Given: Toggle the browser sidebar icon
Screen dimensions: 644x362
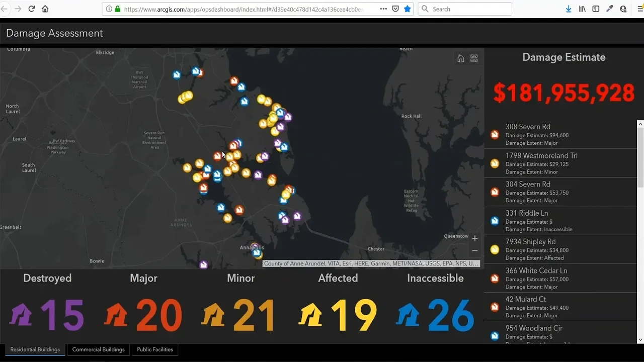Looking at the screenshot, I should pyautogui.click(x=596, y=9).
